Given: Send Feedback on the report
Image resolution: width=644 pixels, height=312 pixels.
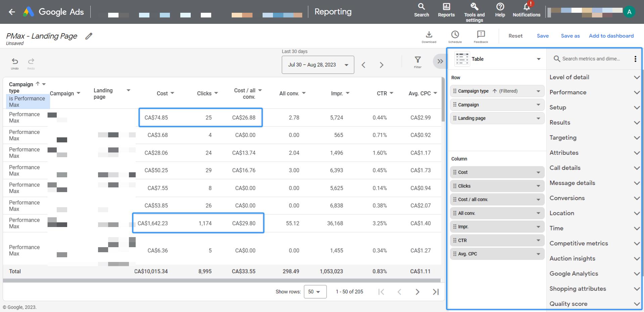Looking at the screenshot, I should click(x=481, y=37).
